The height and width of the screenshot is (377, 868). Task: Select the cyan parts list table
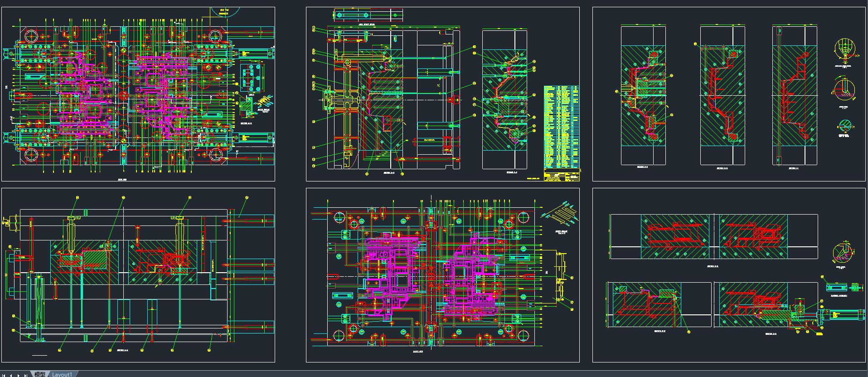[561, 127]
